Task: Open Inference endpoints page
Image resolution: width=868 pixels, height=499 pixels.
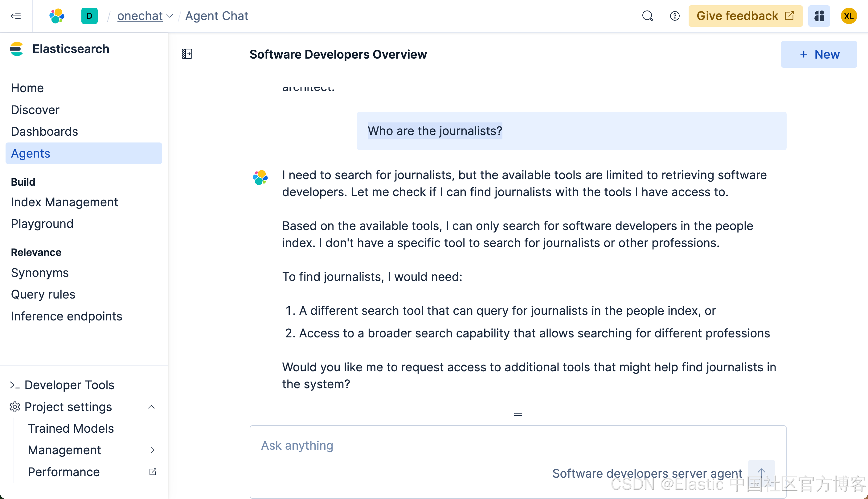Action: 67,316
